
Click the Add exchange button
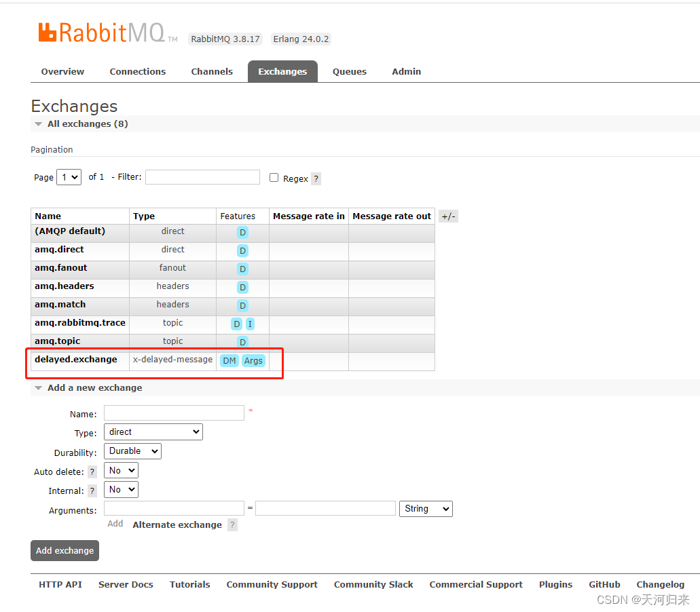pos(65,551)
